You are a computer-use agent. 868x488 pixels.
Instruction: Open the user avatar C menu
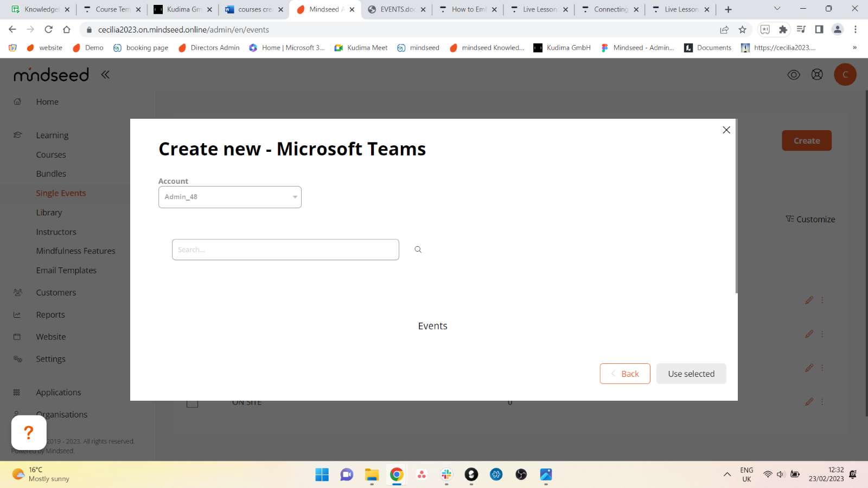point(845,74)
